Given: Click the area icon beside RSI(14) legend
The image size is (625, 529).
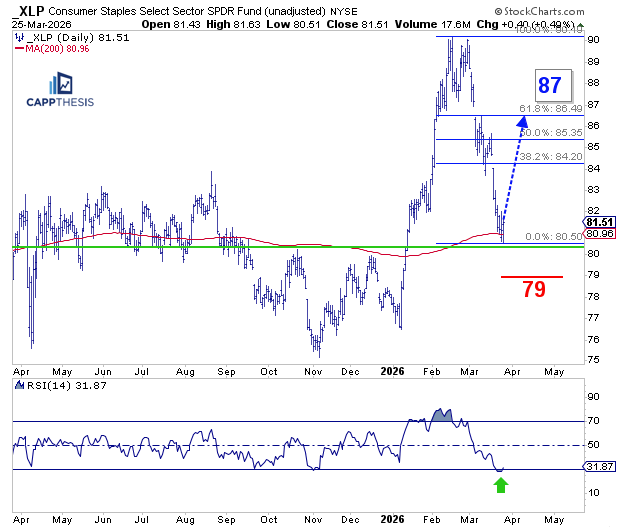Looking at the screenshot, I should coord(19,385).
